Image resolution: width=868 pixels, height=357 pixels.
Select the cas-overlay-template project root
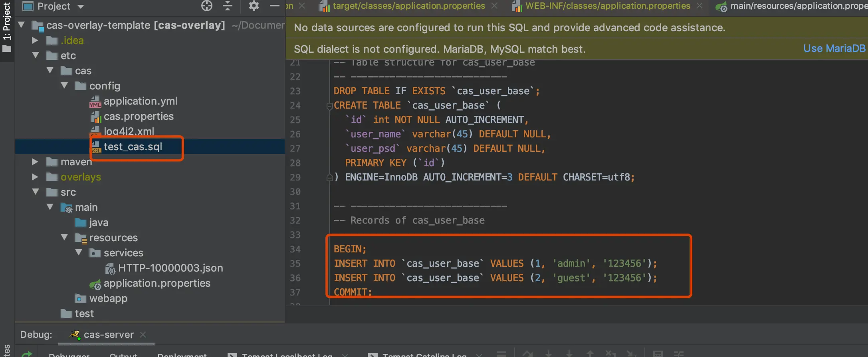click(x=150, y=25)
